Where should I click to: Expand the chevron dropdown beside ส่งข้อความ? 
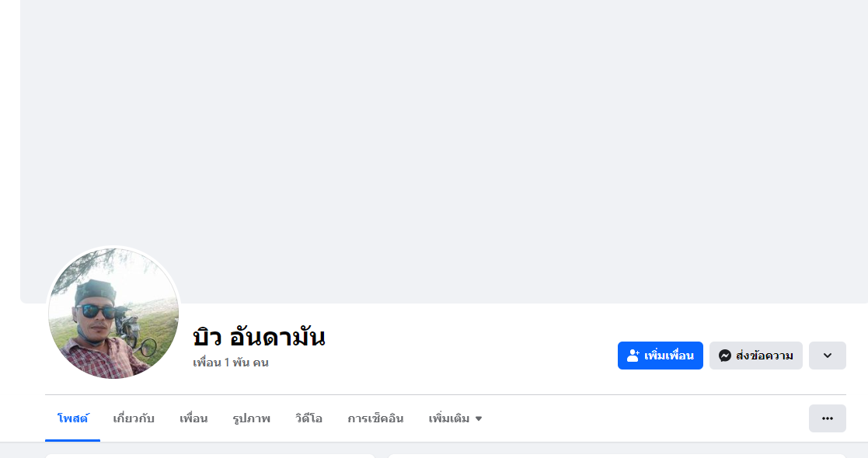coord(827,356)
